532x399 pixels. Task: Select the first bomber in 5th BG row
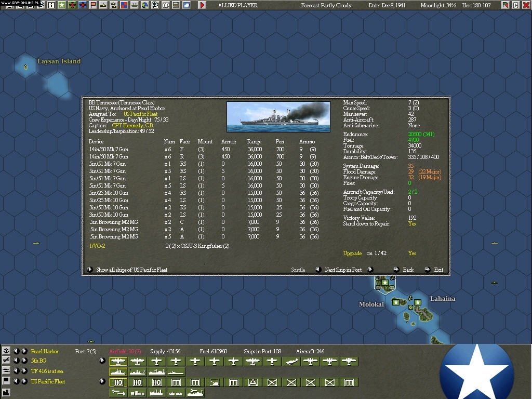point(119,361)
